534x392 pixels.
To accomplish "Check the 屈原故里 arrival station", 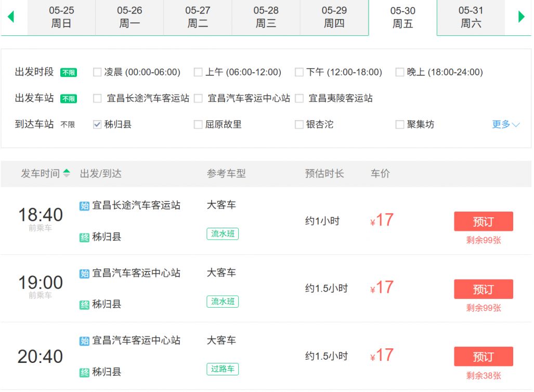I will pyautogui.click(x=198, y=124).
